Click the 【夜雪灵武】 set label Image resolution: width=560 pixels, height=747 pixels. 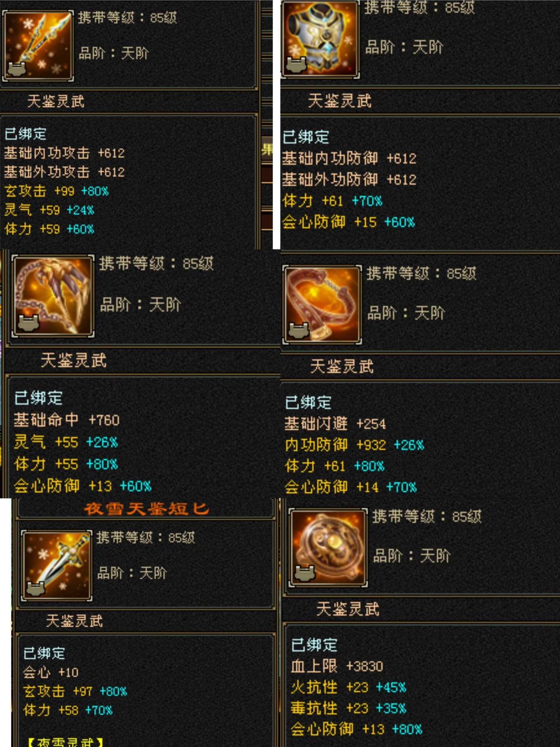[x=65, y=742]
